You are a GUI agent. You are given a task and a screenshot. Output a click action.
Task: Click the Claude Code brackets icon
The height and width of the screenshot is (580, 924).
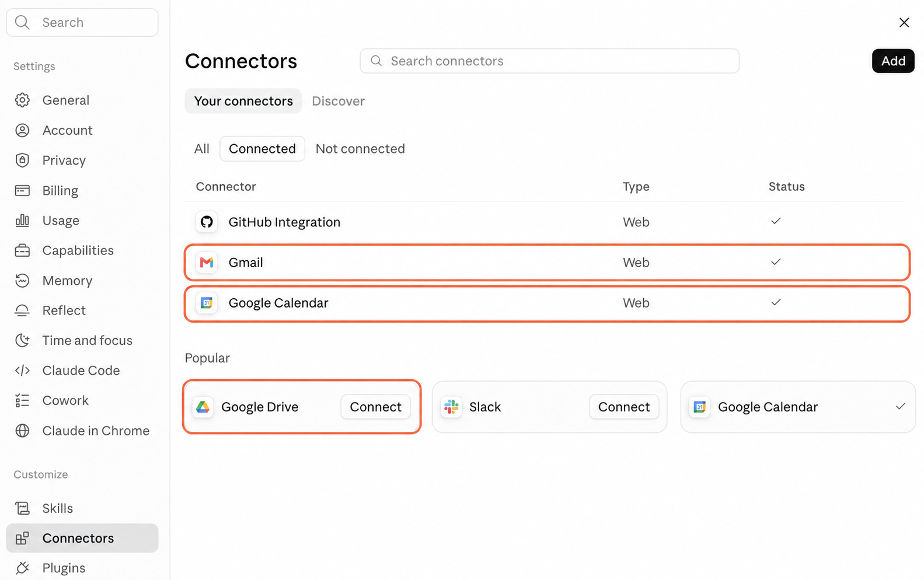[x=22, y=371]
